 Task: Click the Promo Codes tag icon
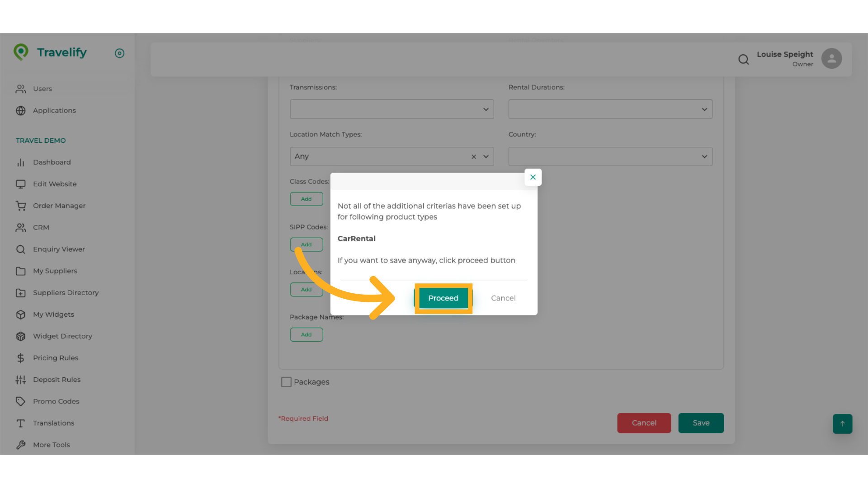click(x=21, y=401)
